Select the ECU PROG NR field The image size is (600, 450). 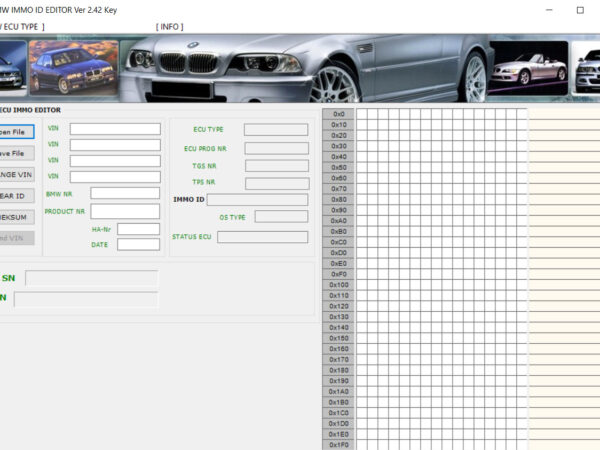(277, 148)
